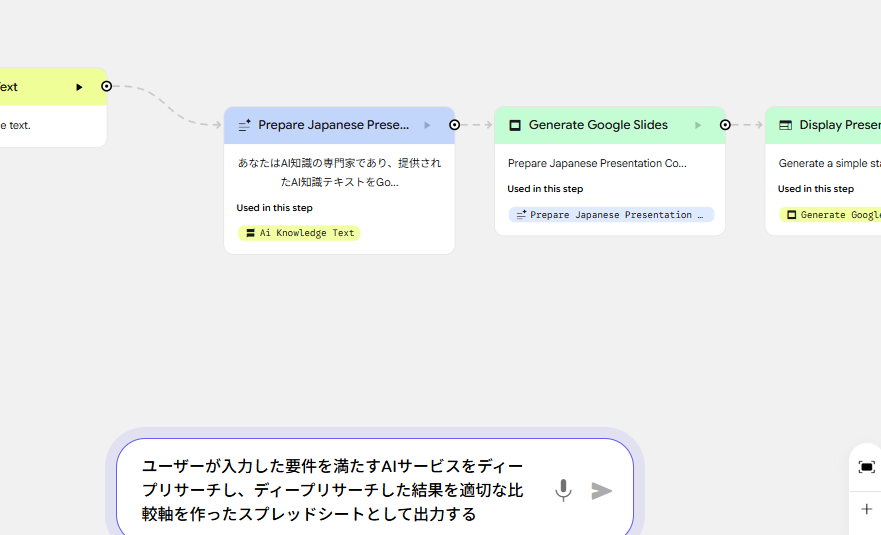Click the slides icon on Generate Google Slides
Image resolution: width=881 pixels, height=535 pixels.
click(515, 126)
